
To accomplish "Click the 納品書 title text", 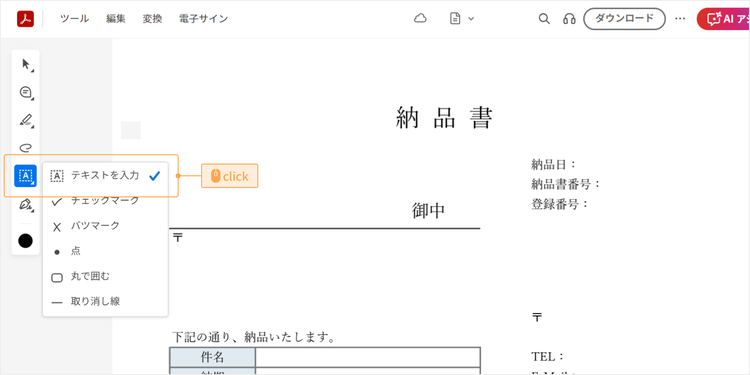I will pyautogui.click(x=444, y=118).
